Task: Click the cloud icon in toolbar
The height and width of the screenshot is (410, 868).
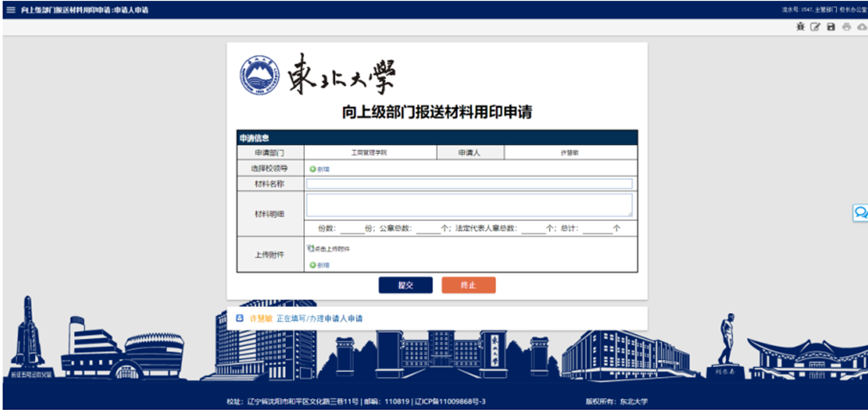Action: (862, 27)
